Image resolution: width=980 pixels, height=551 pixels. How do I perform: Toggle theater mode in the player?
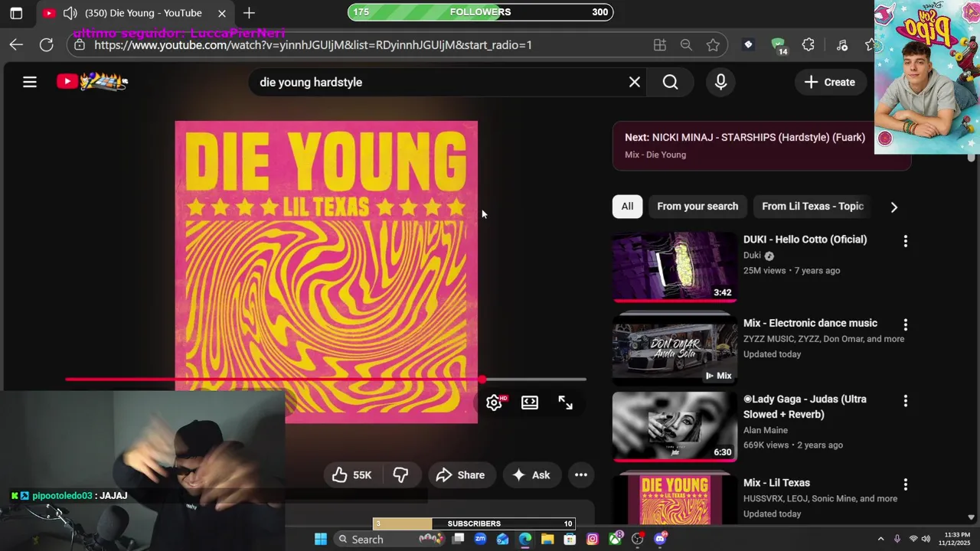click(x=530, y=403)
